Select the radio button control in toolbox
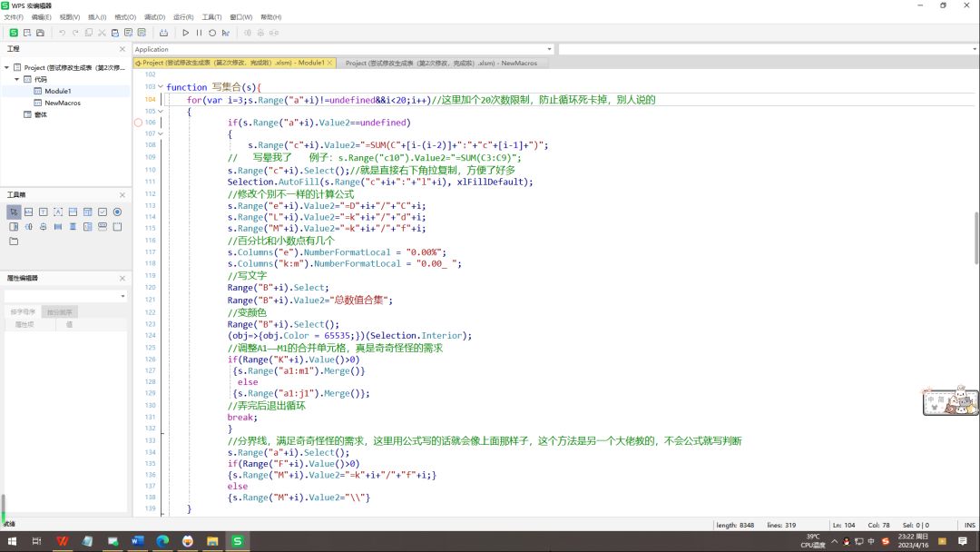 pyautogui.click(x=117, y=212)
